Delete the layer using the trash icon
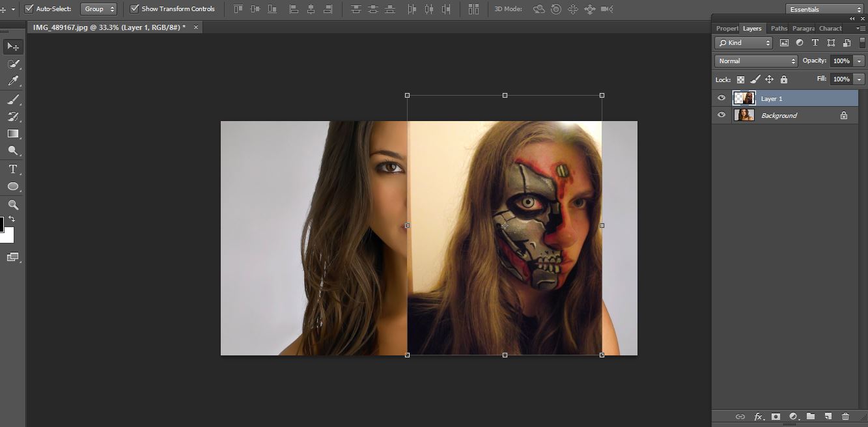The width and height of the screenshot is (868, 427). (845, 417)
